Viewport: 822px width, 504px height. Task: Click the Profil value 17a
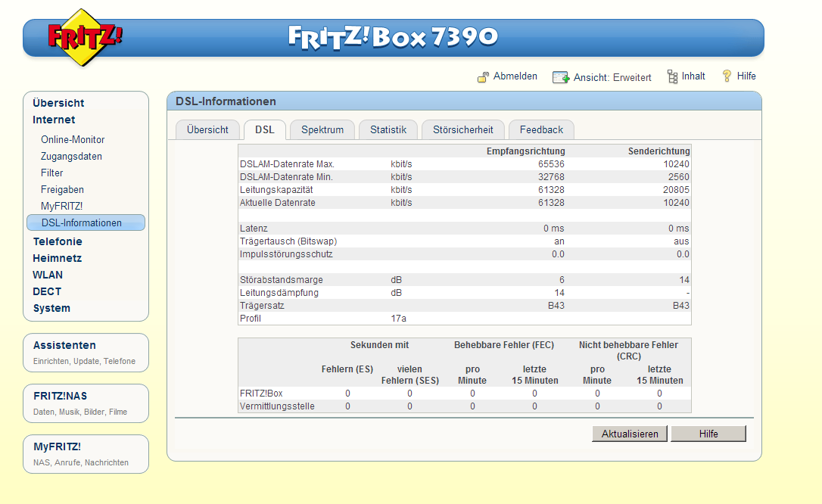(x=398, y=319)
